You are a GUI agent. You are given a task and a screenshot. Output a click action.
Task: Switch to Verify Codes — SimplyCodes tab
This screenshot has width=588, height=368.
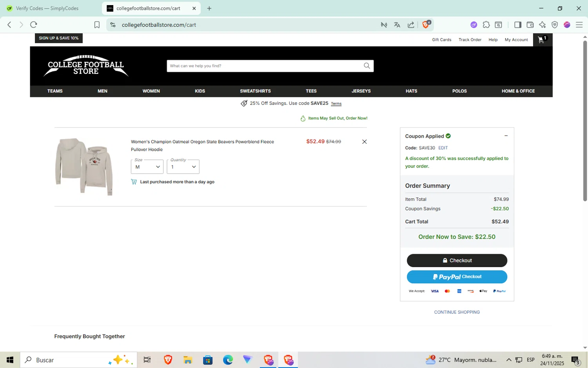47,8
